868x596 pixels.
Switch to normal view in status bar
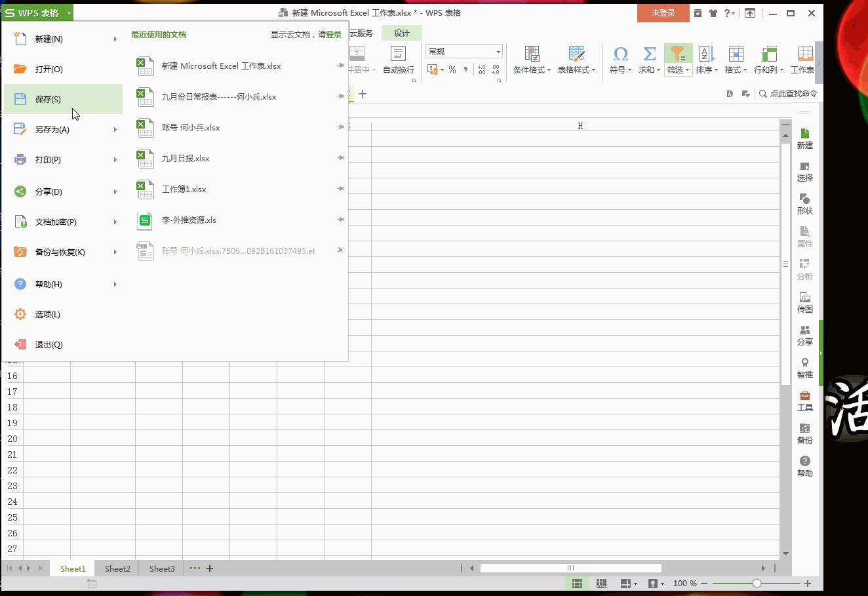point(577,583)
